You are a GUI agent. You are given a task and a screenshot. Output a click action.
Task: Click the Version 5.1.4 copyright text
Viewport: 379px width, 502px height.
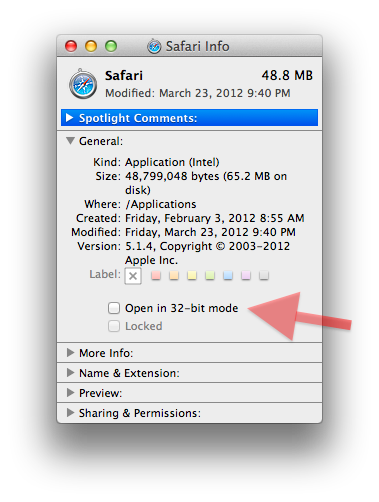click(x=208, y=253)
